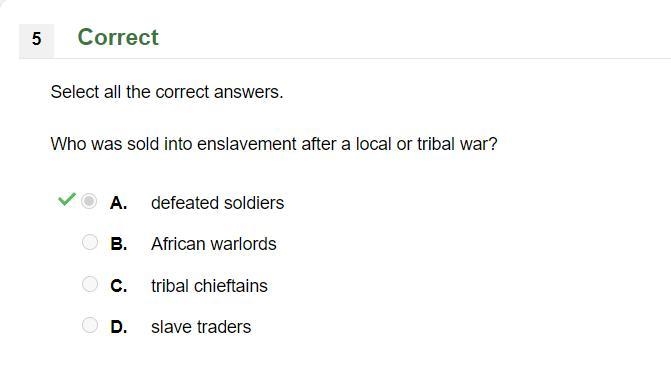Click the bold letter A. label
This screenshot has height=382, width=671.
tap(119, 203)
